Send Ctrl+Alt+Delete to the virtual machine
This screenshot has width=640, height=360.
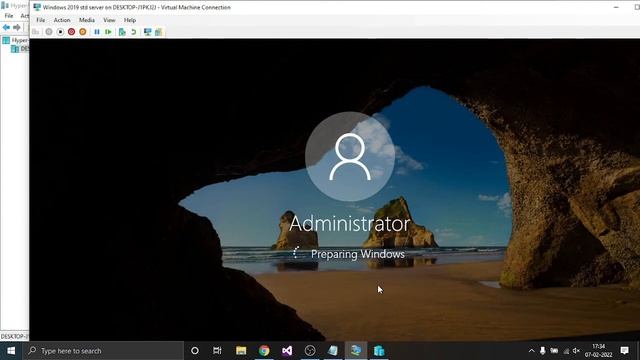[36, 32]
